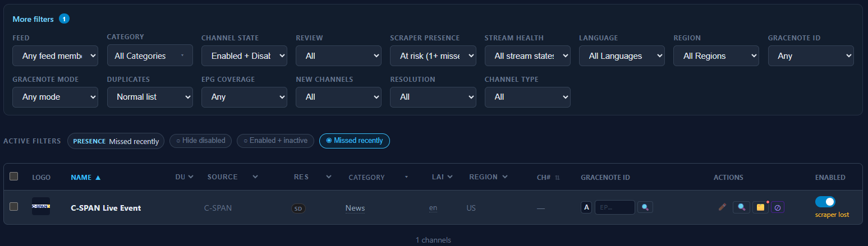Click the PRESENCE Missed recently active filter chip
Viewport: 868px width, 246px height.
(116, 141)
